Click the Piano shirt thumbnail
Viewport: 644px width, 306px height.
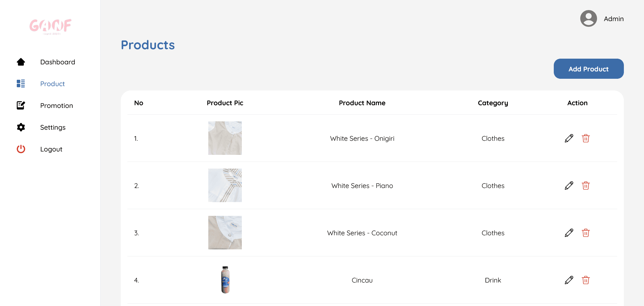click(225, 185)
